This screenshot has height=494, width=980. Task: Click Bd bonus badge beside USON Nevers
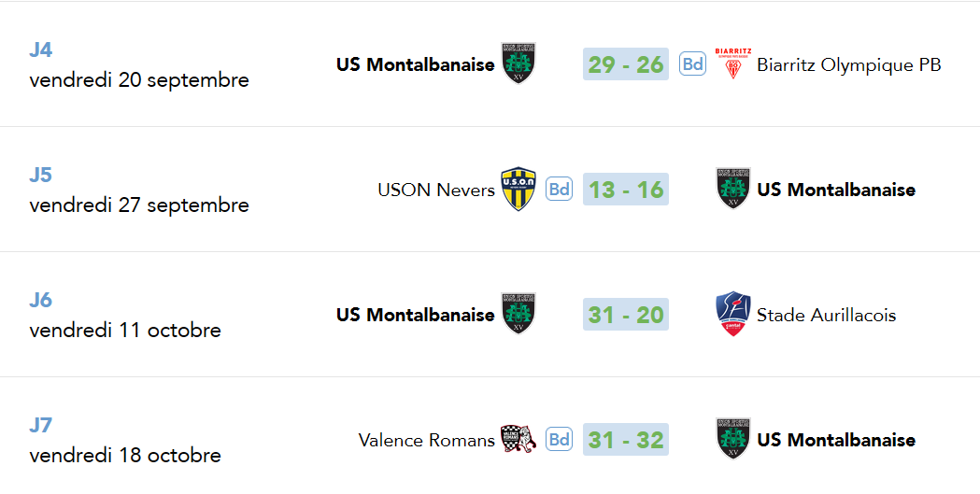coord(559,189)
